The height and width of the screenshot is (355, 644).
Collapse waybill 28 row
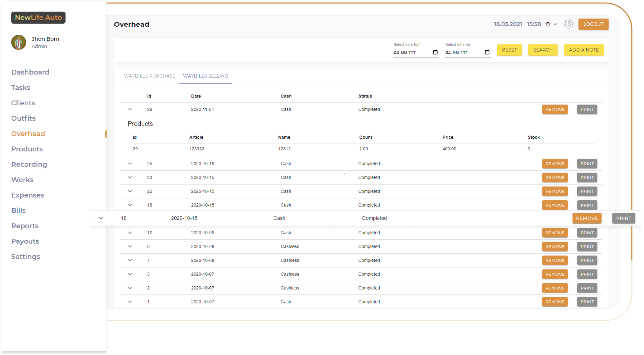pos(130,109)
